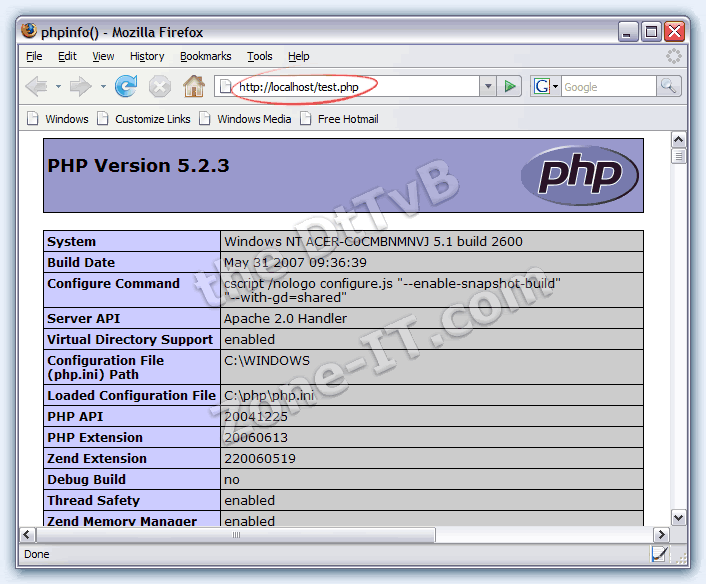Open the History menu
This screenshot has width=706, height=584.
147,56
